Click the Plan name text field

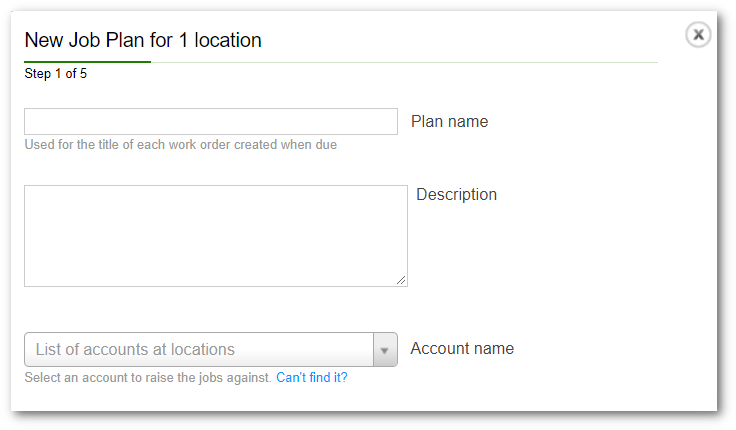(x=211, y=121)
